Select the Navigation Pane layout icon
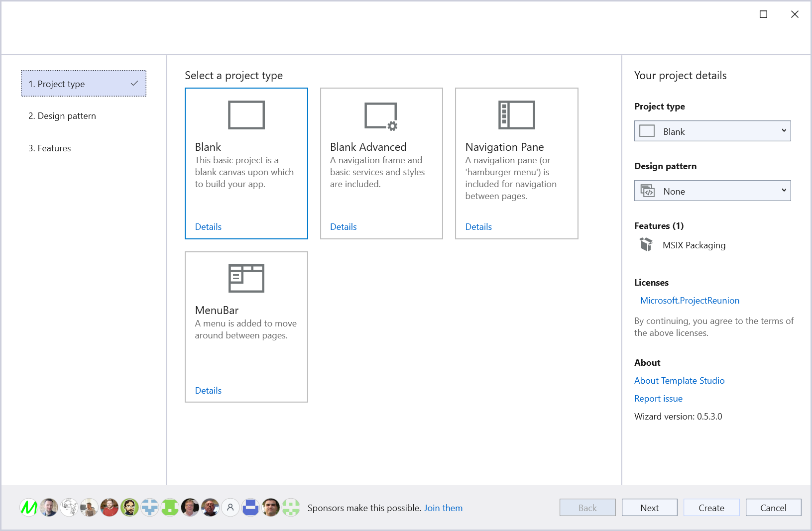Image resolution: width=812 pixels, height=531 pixels. click(516, 115)
